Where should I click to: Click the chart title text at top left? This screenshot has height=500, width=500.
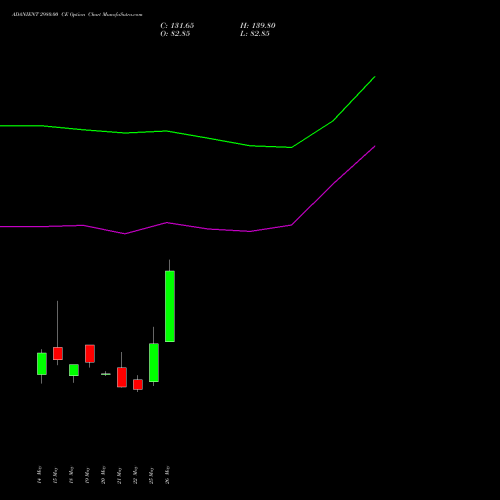(77, 15)
